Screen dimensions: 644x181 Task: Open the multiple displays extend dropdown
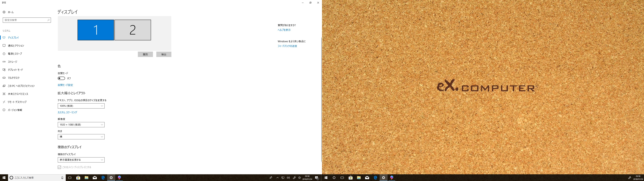click(81, 160)
